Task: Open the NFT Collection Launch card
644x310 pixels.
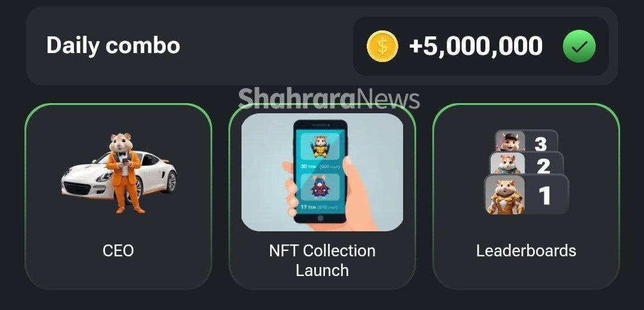Action: [323, 197]
